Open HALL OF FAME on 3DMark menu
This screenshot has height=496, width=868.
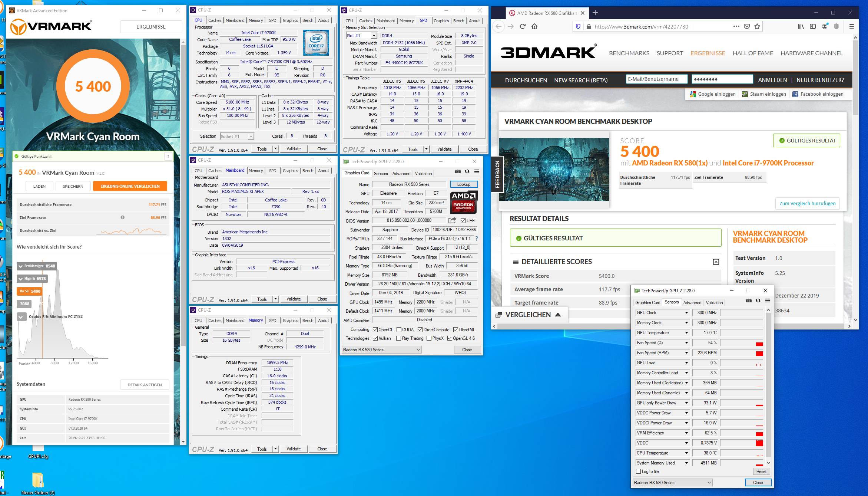[x=753, y=53]
